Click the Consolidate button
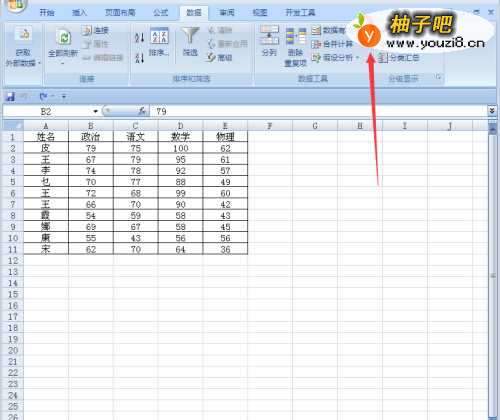 click(x=332, y=44)
